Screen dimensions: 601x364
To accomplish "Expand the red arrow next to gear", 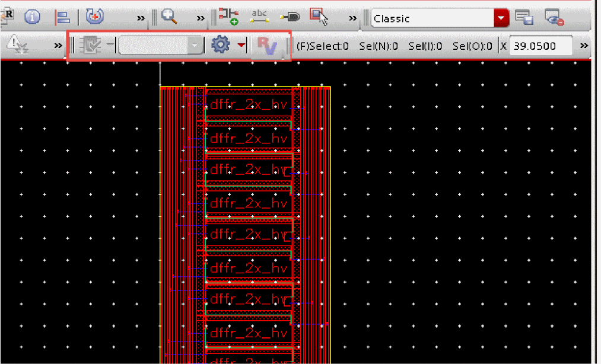I will coord(241,45).
